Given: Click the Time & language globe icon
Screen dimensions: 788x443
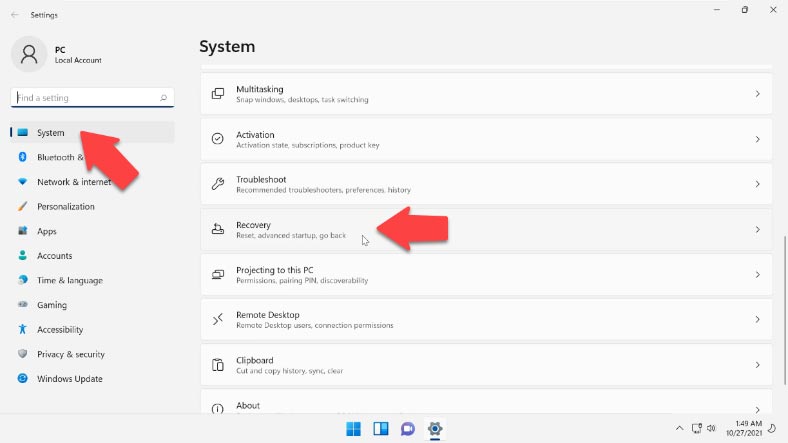Looking at the screenshot, I should click(x=23, y=280).
